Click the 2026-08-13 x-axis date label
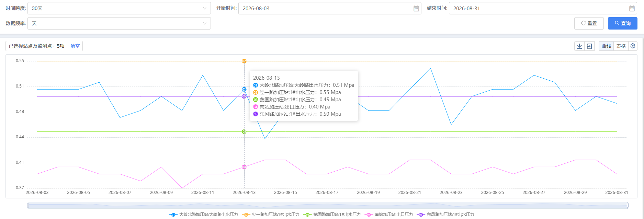 tap(244, 193)
